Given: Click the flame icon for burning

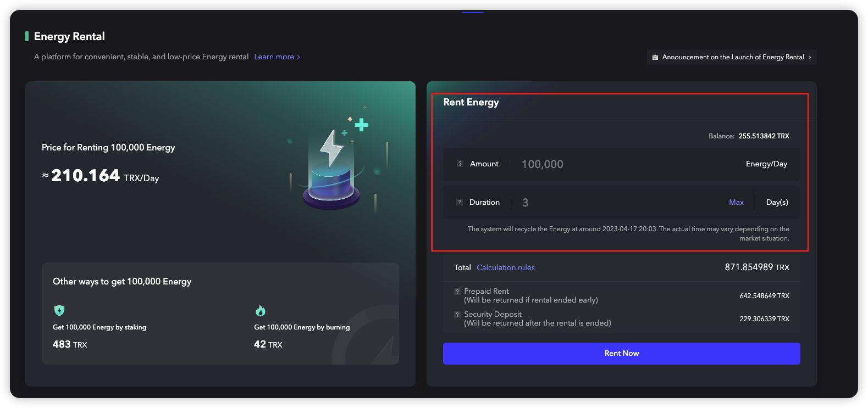Looking at the screenshot, I should [x=261, y=311].
